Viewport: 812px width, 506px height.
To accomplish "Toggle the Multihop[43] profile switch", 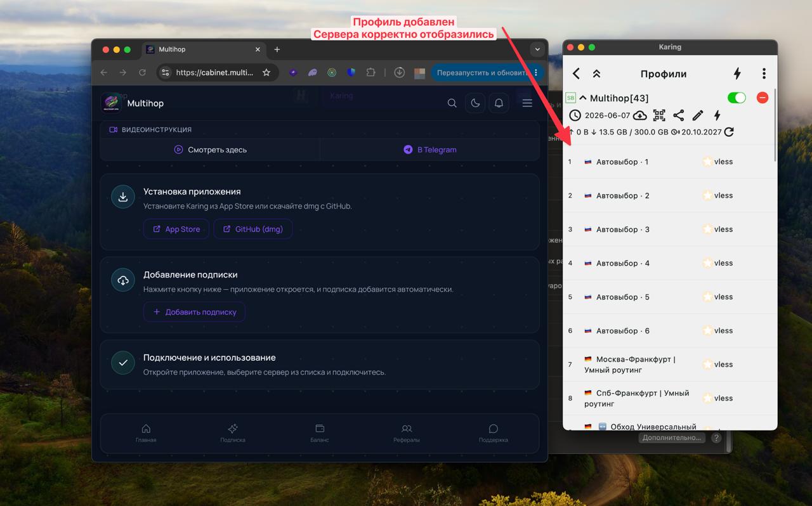I will tap(737, 98).
